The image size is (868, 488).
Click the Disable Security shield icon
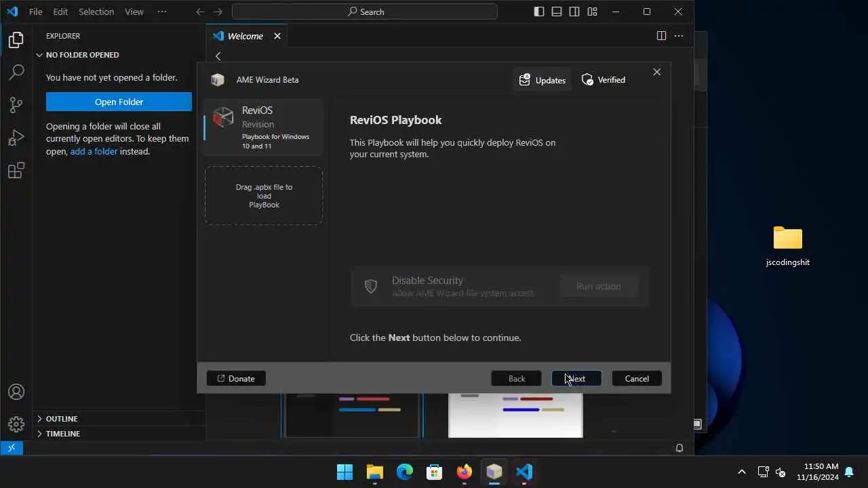point(370,286)
